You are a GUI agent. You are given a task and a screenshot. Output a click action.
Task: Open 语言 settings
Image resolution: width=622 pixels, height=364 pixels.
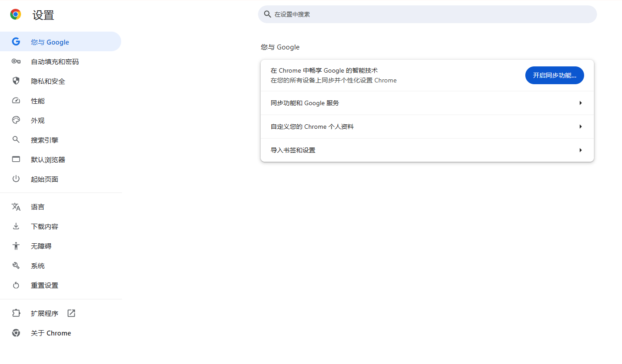[61, 207]
